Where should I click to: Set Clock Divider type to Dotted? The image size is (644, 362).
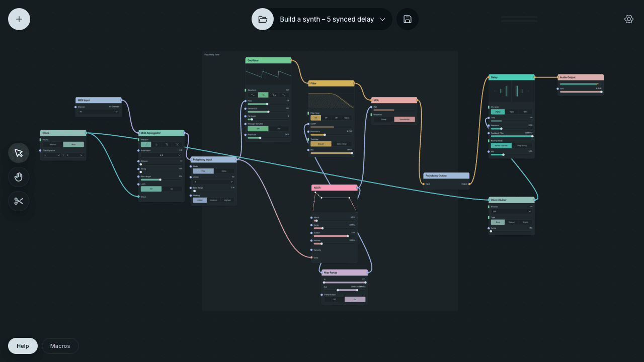pyautogui.click(x=512, y=222)
